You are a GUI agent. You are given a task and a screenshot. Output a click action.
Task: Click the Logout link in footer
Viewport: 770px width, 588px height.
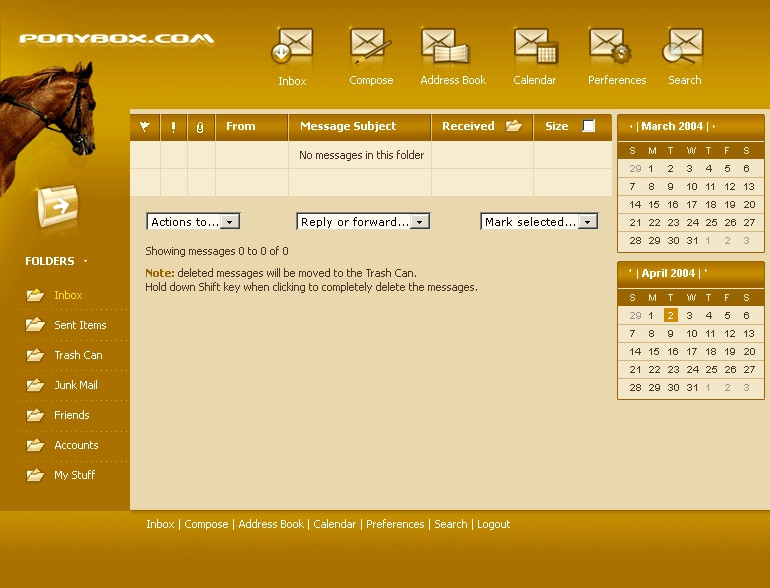[494, 524]
